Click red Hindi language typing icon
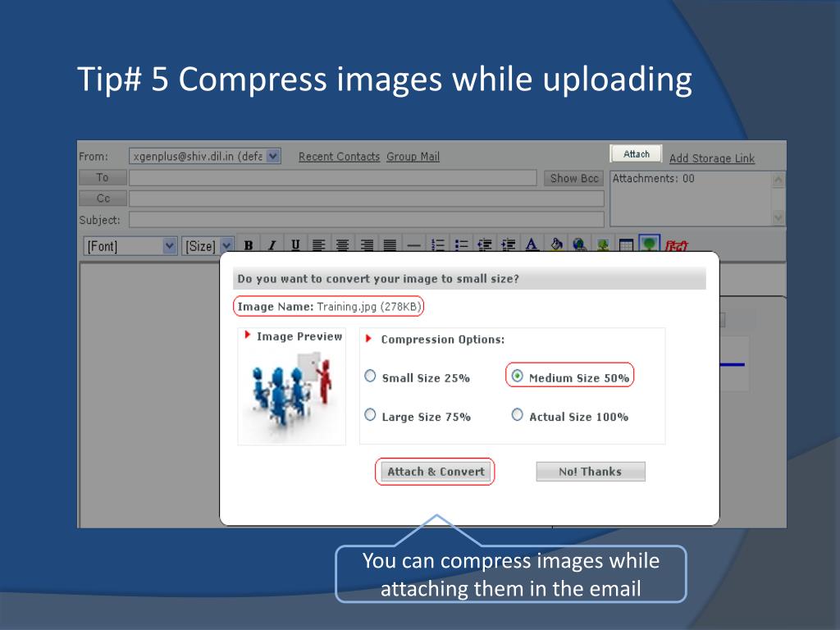 tap(676, 246)
